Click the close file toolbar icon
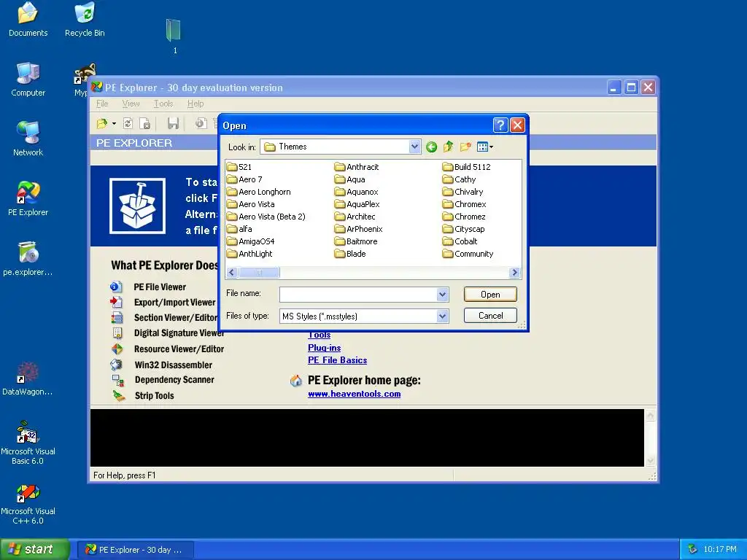 point(145,124)
